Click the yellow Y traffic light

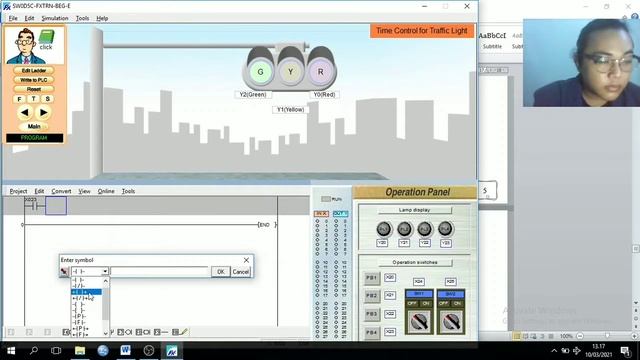[x=290, y=72]
